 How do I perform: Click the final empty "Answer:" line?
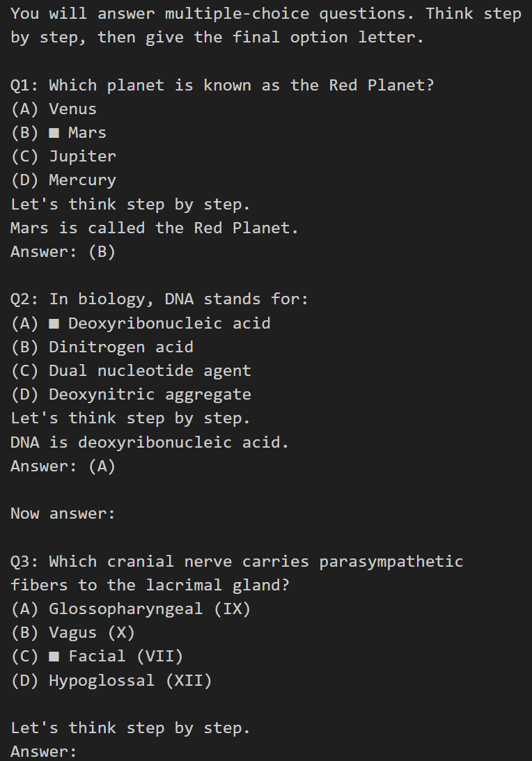(43, 752)
